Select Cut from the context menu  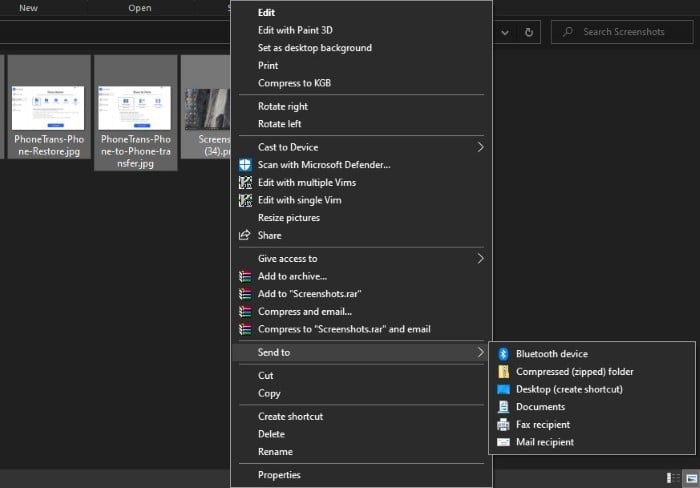coord(361,375)
